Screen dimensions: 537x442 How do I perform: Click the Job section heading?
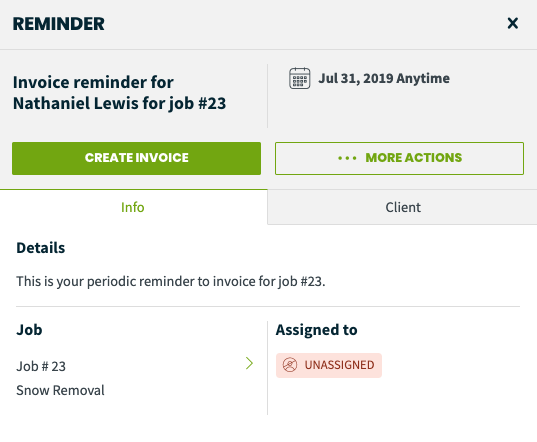pyautogui.click(x=29, y=330)
